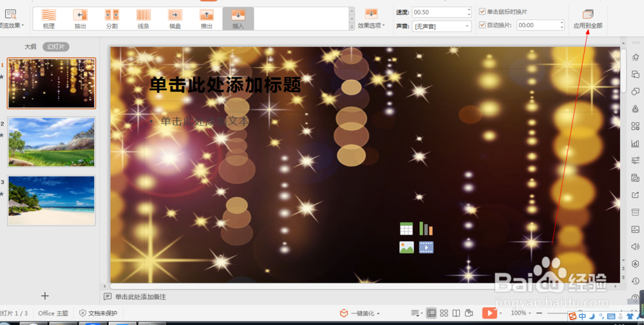
Task: Toggle the 单击鼠标时换片 checkbox
Action: (482, 12)
